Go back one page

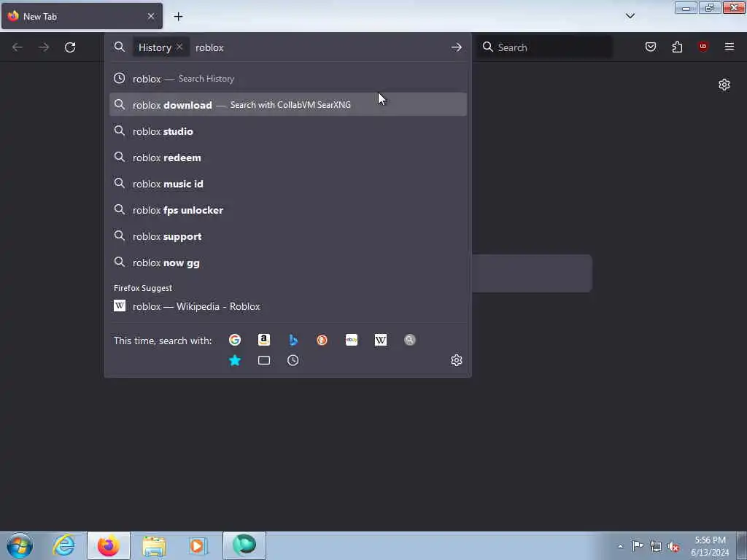tap(18, 47)
